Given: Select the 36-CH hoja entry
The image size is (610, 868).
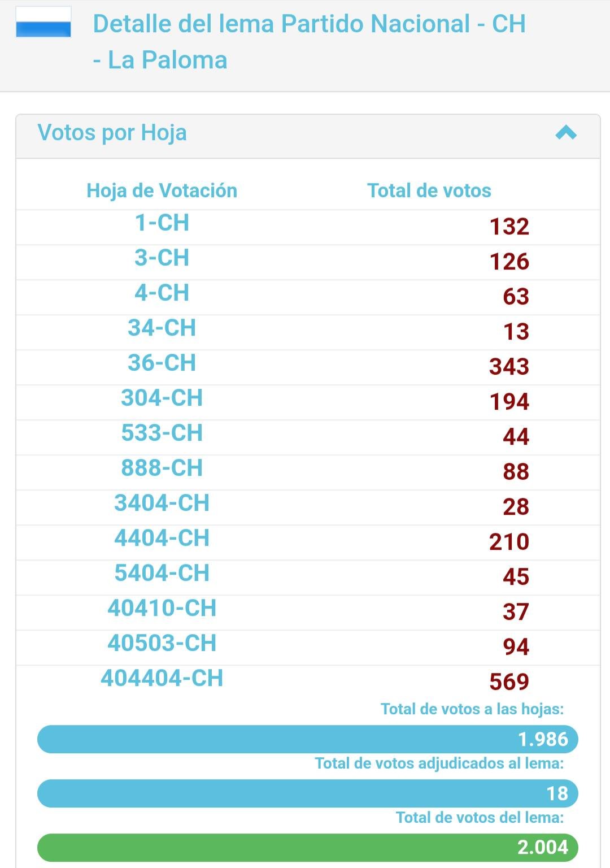Looking at the screenshot, I should (162, 363).
